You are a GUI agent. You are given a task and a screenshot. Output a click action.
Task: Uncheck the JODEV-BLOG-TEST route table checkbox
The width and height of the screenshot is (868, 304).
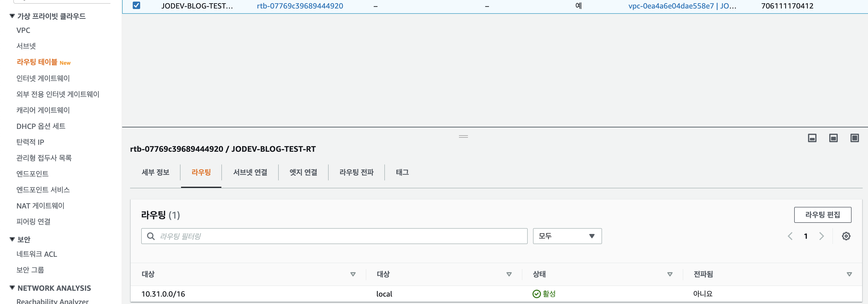click(x=136, y=5)
